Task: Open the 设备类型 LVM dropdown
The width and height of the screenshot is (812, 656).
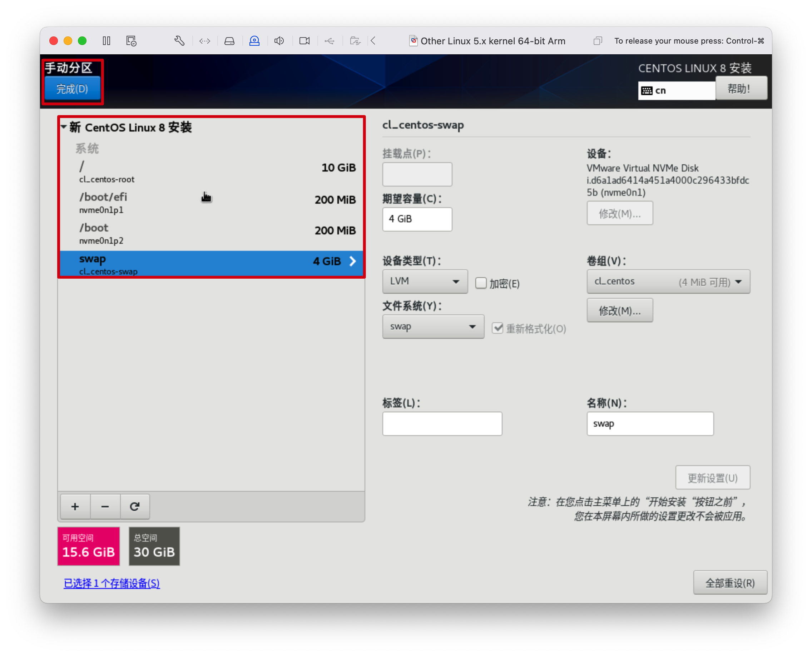Action: (425, 282)
